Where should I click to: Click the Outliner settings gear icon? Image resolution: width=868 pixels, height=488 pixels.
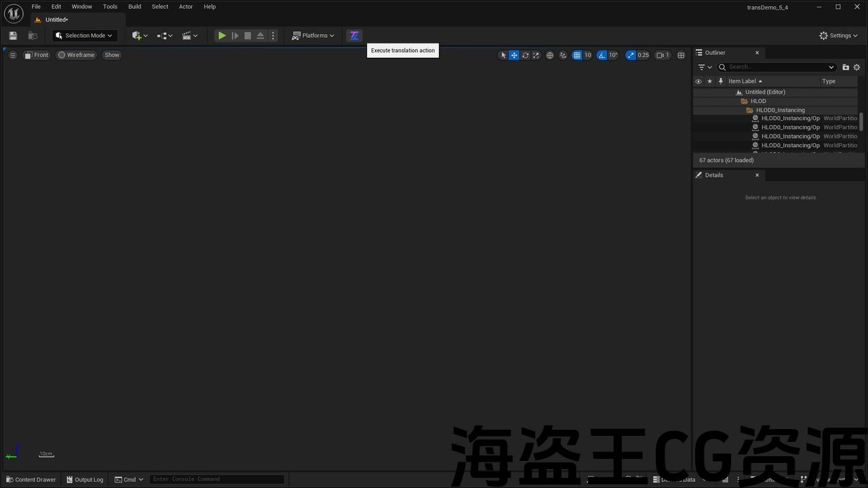coord(856,67)
